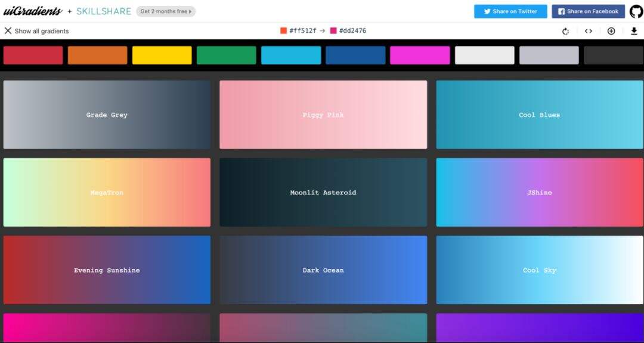Download the gradient with the download icon

[x=634, y=31]
